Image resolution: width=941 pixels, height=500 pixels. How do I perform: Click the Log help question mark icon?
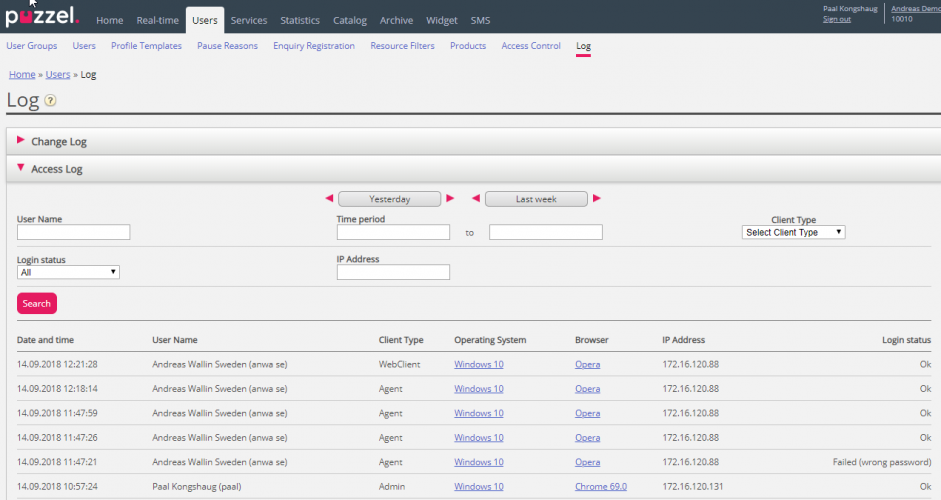click(x=50, y=100)
